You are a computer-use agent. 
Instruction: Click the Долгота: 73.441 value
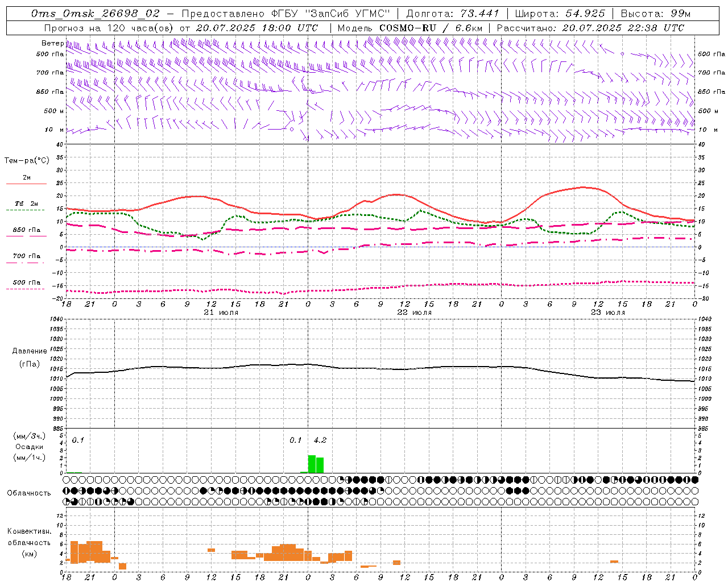[x=452, y=14]
